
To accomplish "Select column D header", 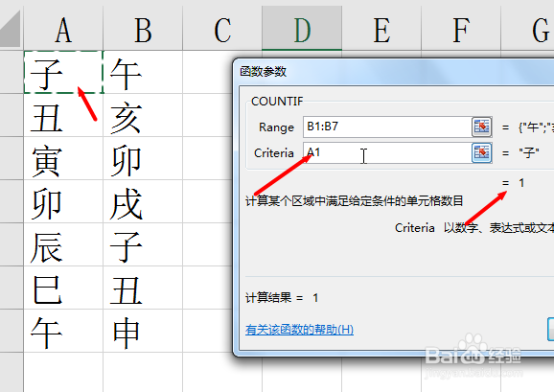I will point(302,28).
